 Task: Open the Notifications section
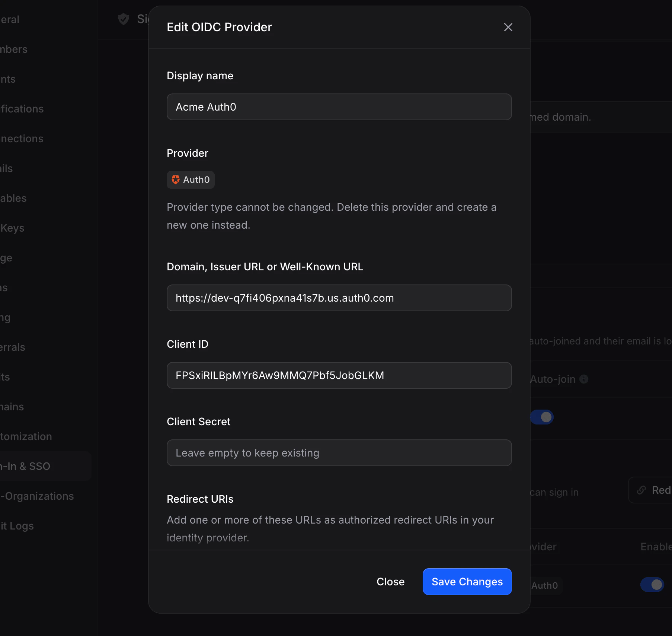[22, 108]
